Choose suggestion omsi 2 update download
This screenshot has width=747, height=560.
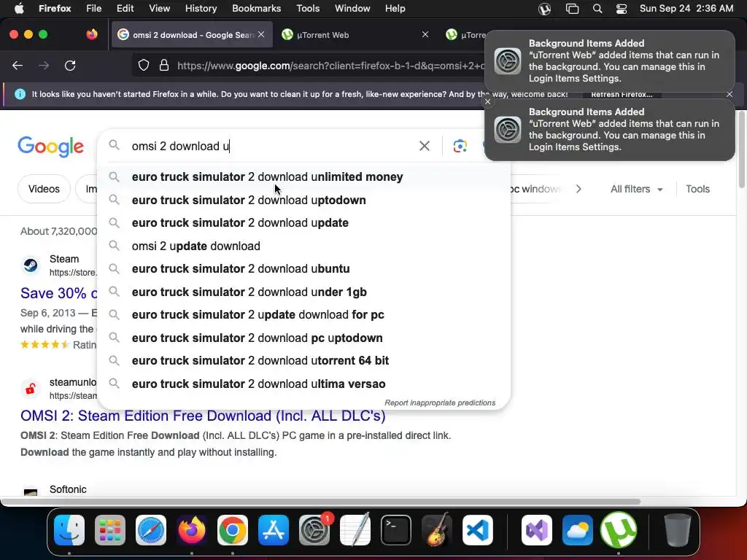click(x=304, y=246)
